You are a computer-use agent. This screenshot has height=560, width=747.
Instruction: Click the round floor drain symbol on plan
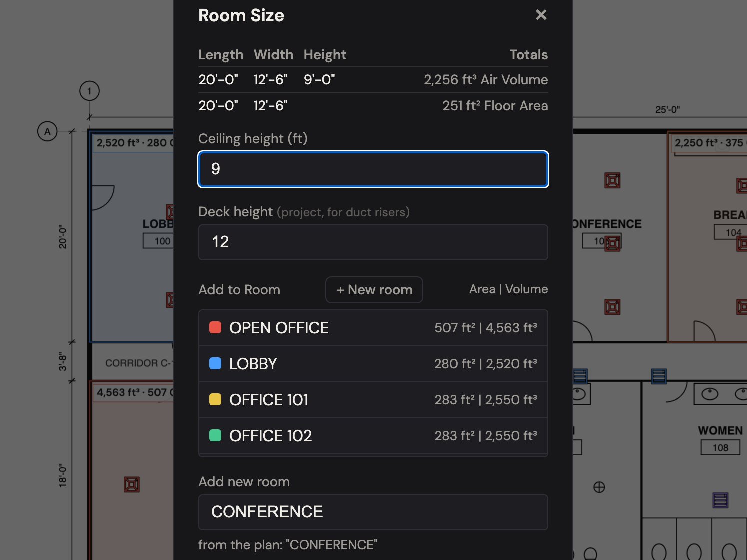[599, 487]
